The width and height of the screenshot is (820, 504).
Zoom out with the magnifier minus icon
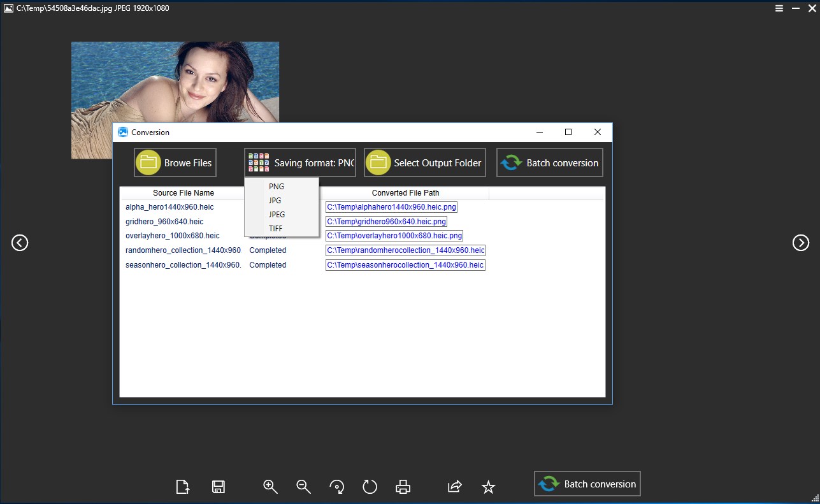pyautogui.click(x=304, y=487)
